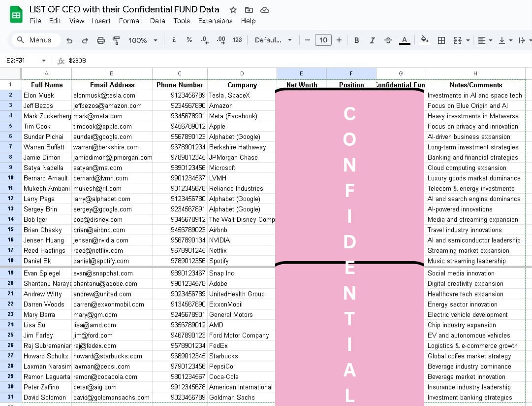This screenshot has height=406, width=532.
Task: Open the File menu
Action: [35, 21]
